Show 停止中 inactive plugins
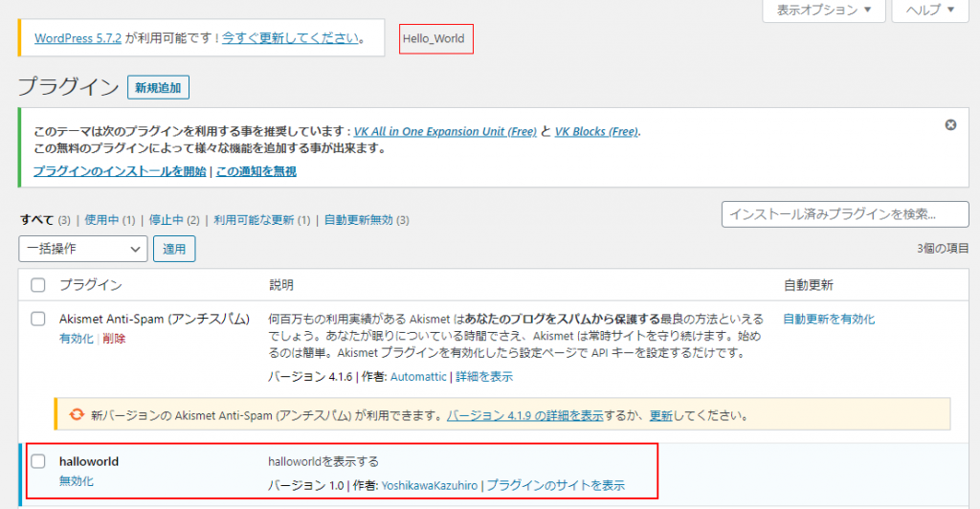The width and height of the screenshot is (980, 509). 173,220
